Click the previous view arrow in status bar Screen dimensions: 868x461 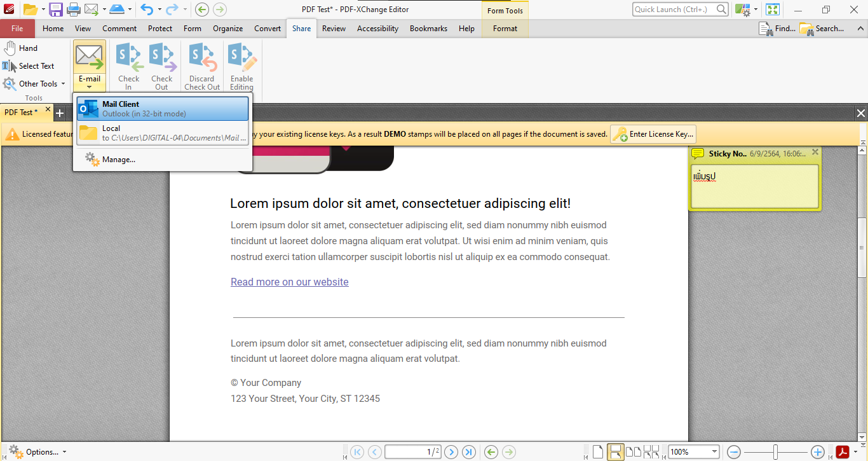491,452
